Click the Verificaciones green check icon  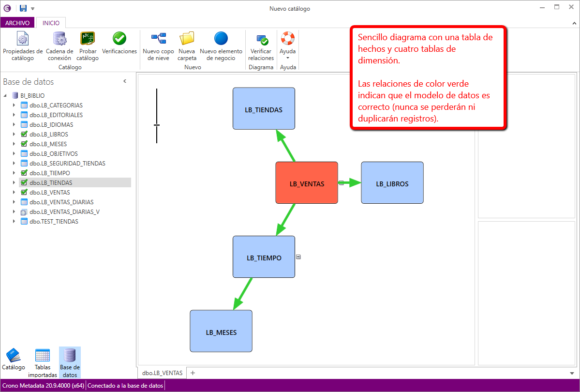point(119,39)
